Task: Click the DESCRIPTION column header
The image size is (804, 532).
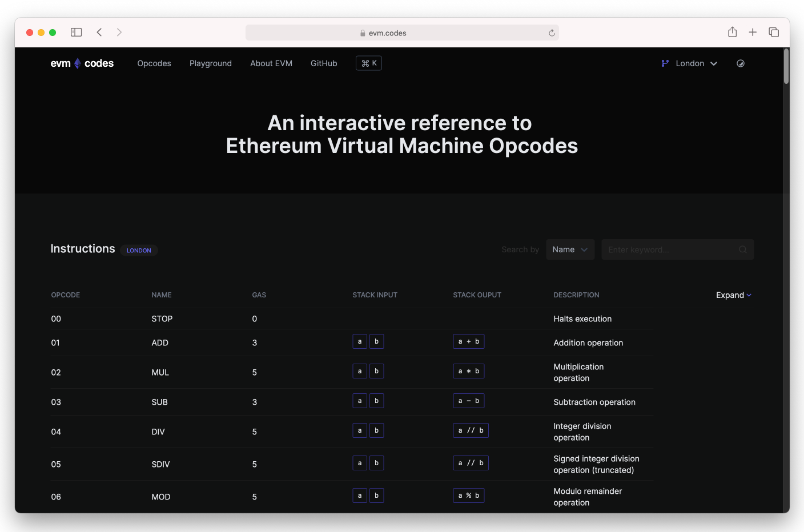Action: pyautogui.click(x=576, y=295)
